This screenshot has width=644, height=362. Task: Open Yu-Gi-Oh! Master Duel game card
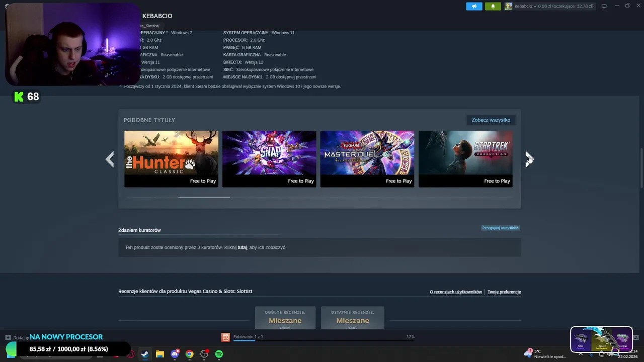pos(367,159)
